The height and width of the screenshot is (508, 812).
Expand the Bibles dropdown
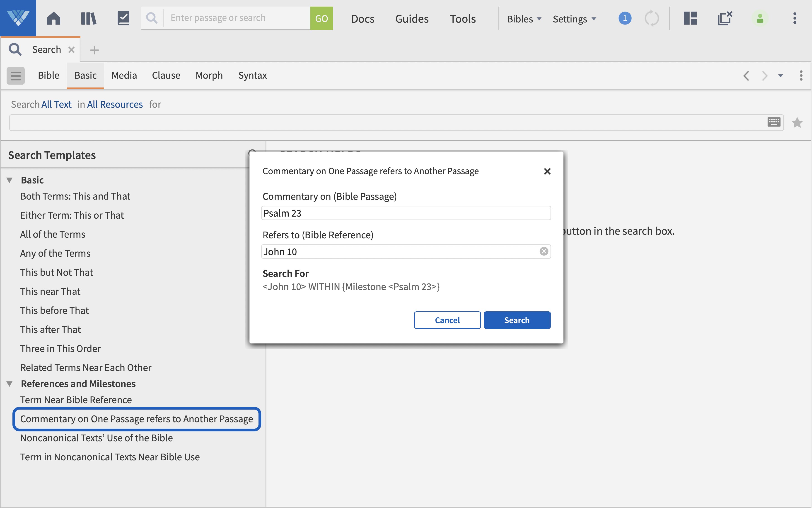point(524,19)
